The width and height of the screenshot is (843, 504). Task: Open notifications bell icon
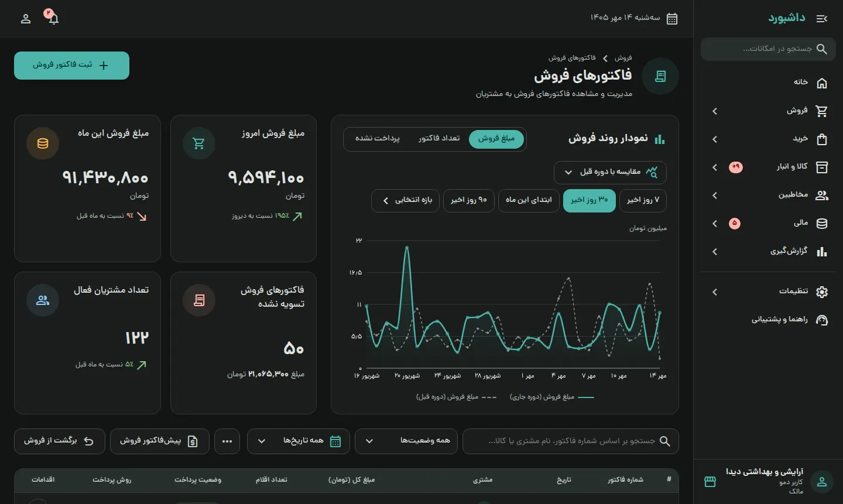tap(53, 19)
